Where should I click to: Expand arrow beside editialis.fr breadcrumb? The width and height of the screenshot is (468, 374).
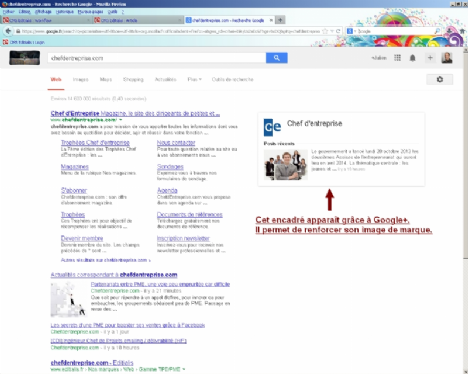click(x=184, y=369)
